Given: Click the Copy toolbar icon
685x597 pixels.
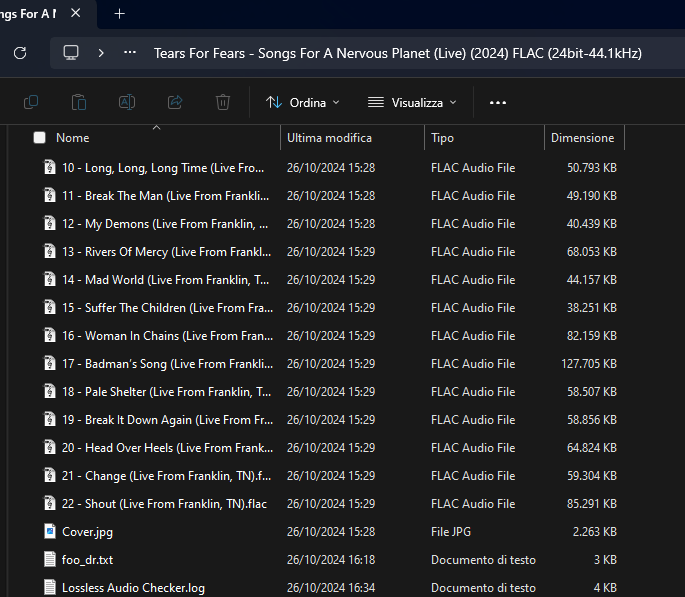Looking at the screenshot, I should coord(31,103).
